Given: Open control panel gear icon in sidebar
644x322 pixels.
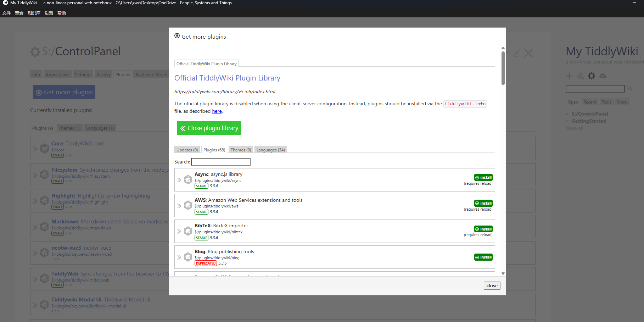Looking at the screenshot, I should click(592, 76).
